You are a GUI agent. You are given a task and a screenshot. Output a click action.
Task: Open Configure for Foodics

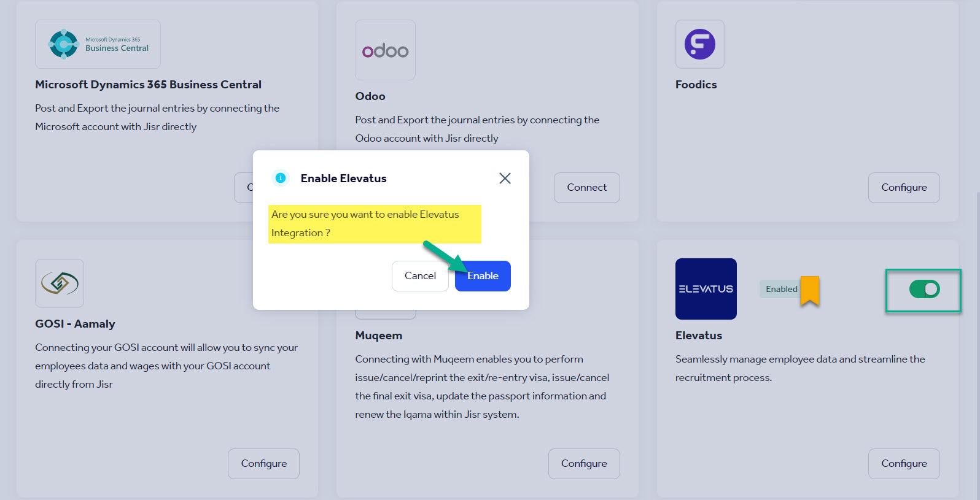pos(903,188)
